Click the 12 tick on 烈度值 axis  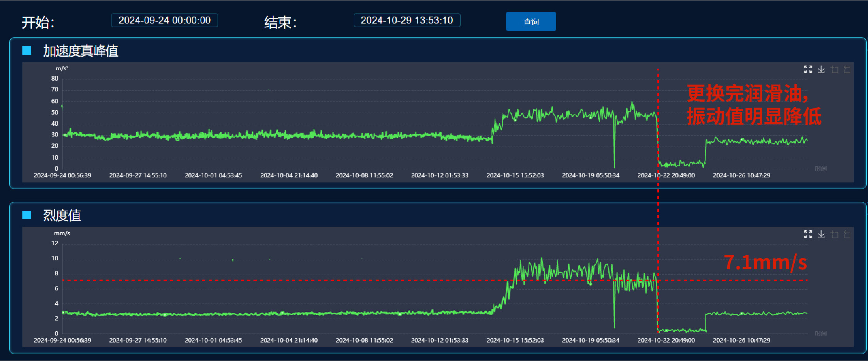pyautogui.click(x=55, y=243)
